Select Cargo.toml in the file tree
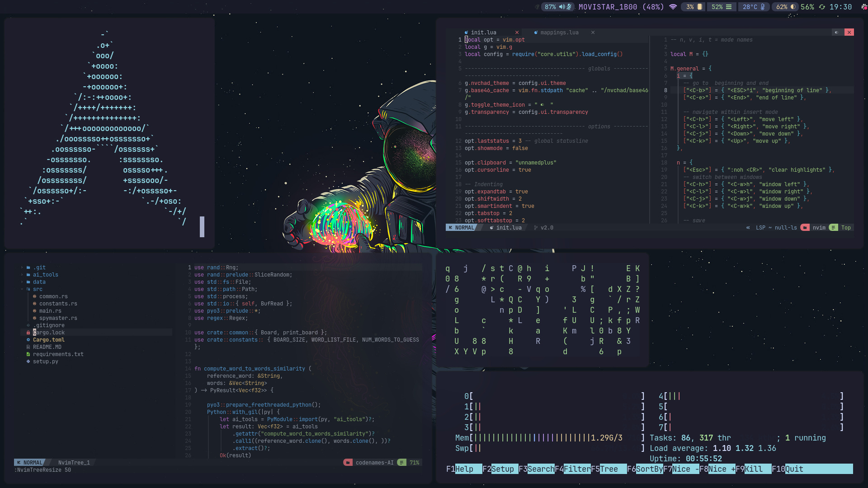868x488 pixels. (49, 340)
